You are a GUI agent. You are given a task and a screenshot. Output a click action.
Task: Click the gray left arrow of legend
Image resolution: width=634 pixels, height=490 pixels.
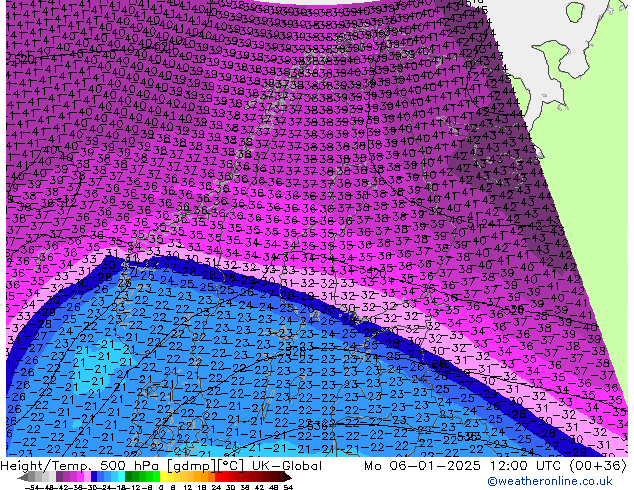pos(23,477)
